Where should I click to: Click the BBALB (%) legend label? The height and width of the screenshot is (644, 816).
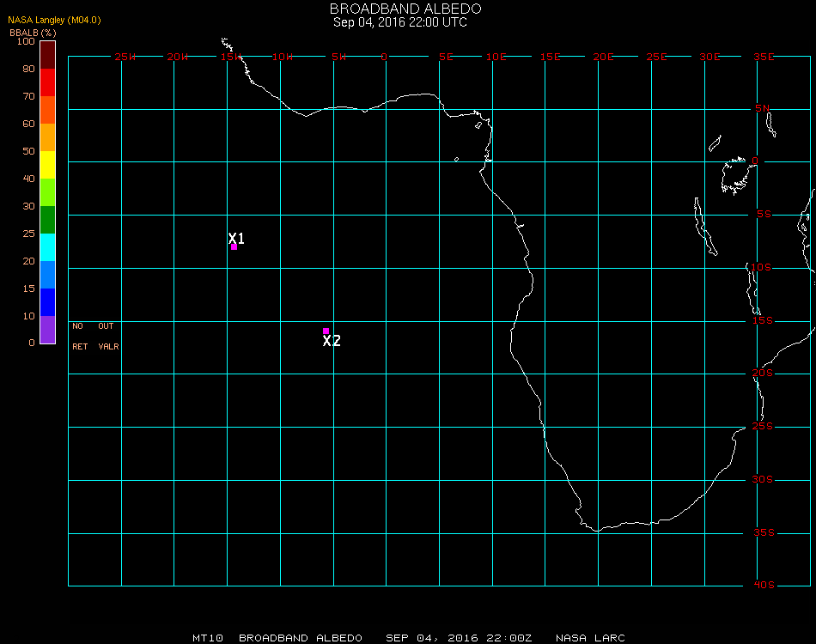pos(33,33)
